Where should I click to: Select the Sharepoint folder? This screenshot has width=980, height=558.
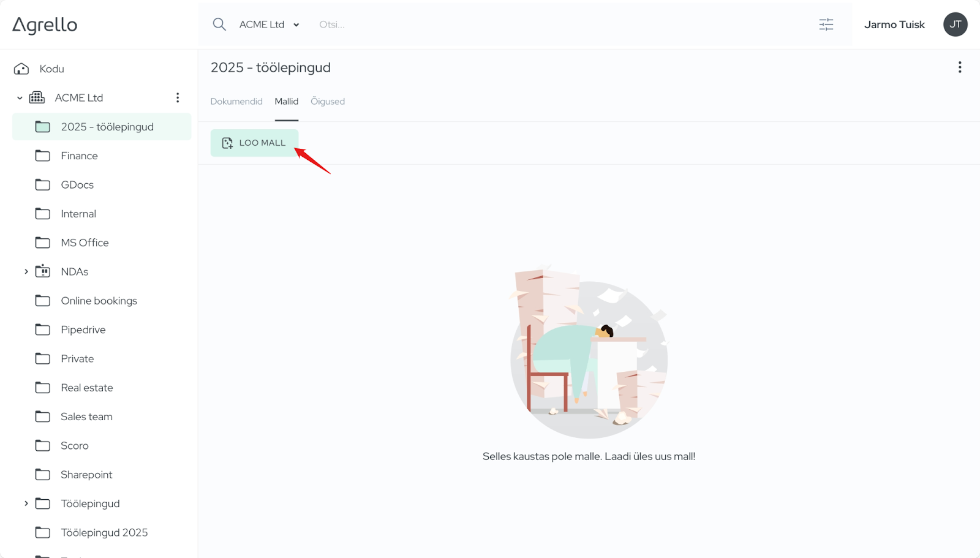[86, 475]
